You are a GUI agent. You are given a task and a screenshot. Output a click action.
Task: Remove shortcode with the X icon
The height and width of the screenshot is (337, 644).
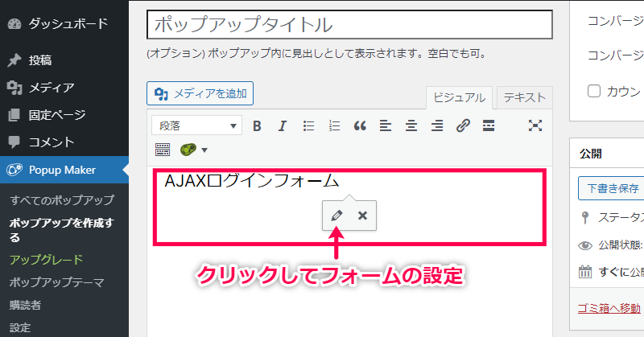coord(362,216)
